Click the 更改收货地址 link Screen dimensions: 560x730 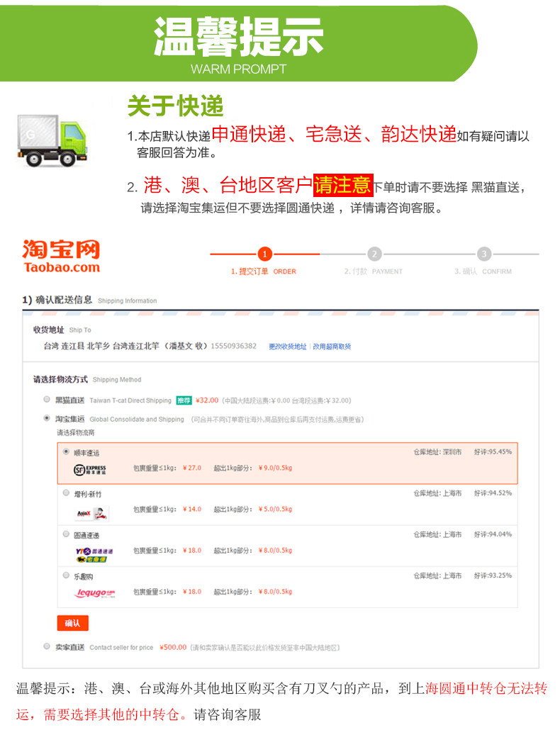(288, 347)
